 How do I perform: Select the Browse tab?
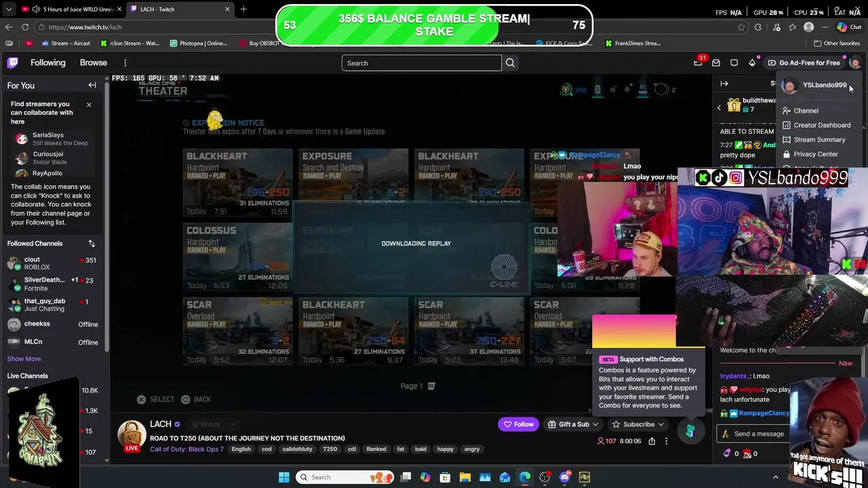(x=94, y=63)
